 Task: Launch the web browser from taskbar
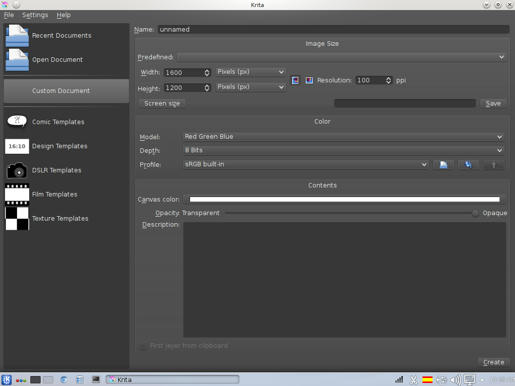click(64, 380)
